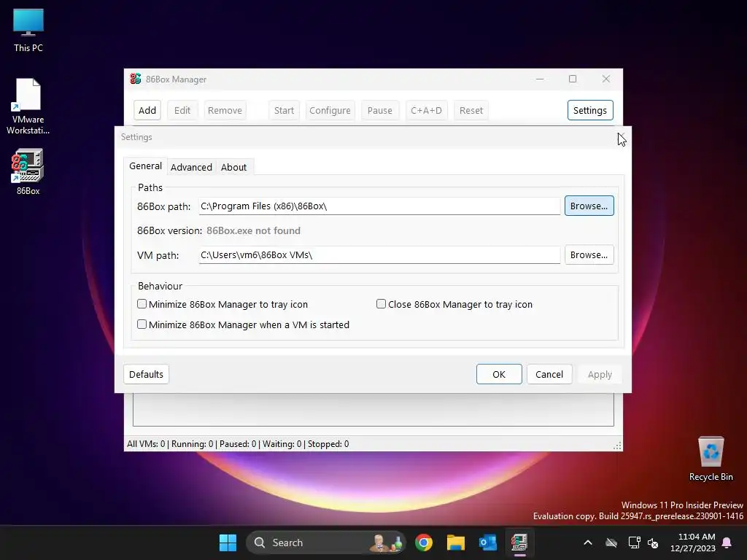Click Settings button in 86Box Manager
This screenshot has width=747, height=560.
589,110
